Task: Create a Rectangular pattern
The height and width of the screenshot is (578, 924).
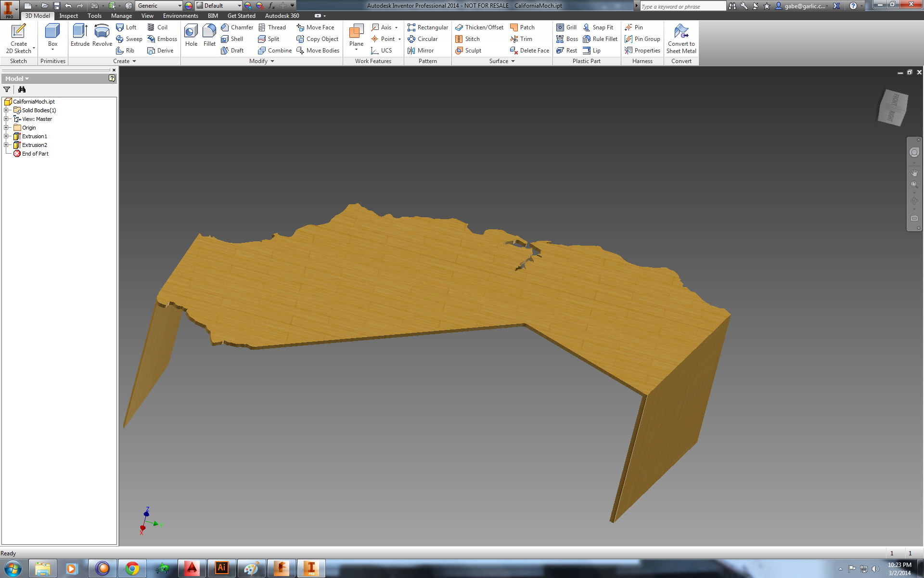Action: (x=427, y=27)
